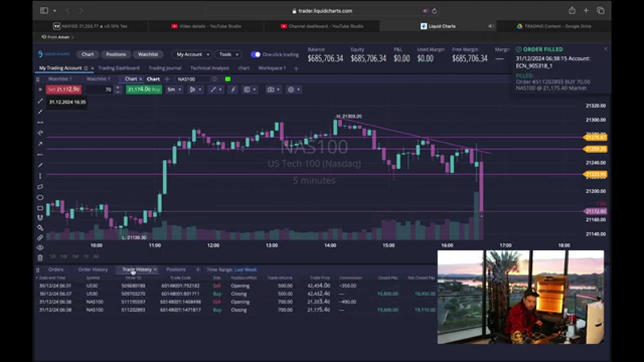Image resolution: width=644 pixels, height=362 pixels.
Task: Open the Positions tab in bottom panel
Action: [176, 269]
